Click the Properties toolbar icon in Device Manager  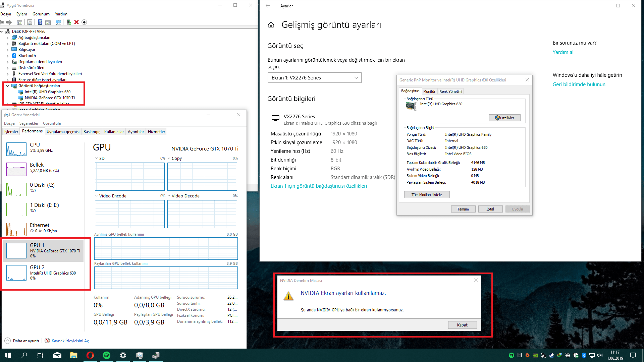pyautogui.click(x=30, y=22)
